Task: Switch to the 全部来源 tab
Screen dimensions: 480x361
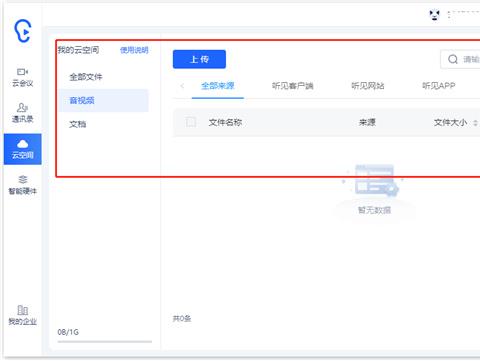Action: (x=218, y=86)
